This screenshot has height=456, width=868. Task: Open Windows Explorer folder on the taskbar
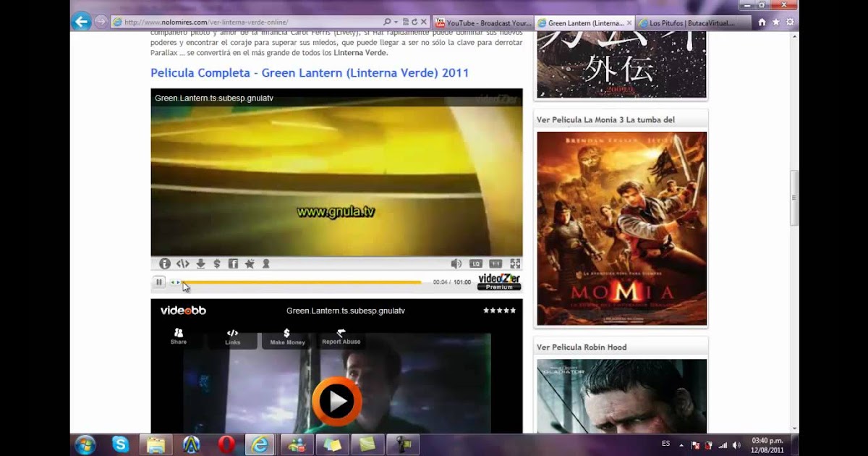[156, 444]
